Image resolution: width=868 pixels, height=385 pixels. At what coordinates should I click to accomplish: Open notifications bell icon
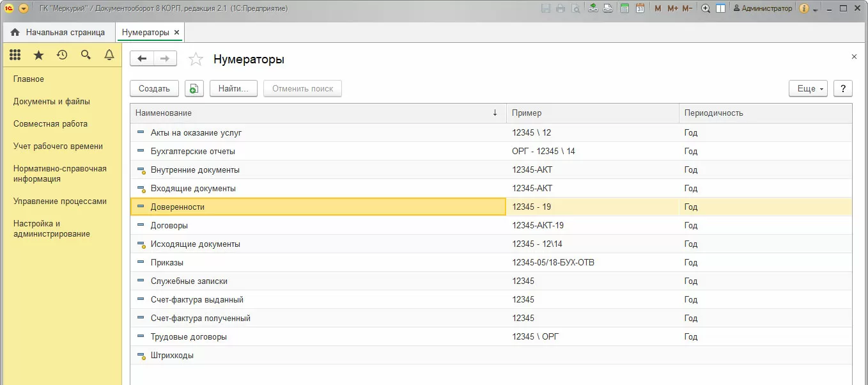[109, 55]
